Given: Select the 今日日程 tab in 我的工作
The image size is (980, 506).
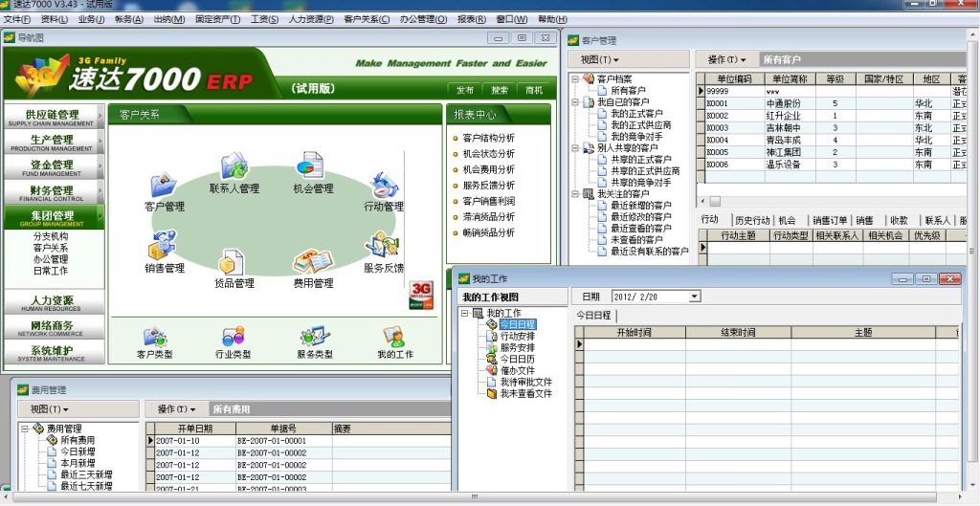Looking at the screenshot, I should 593,316.
